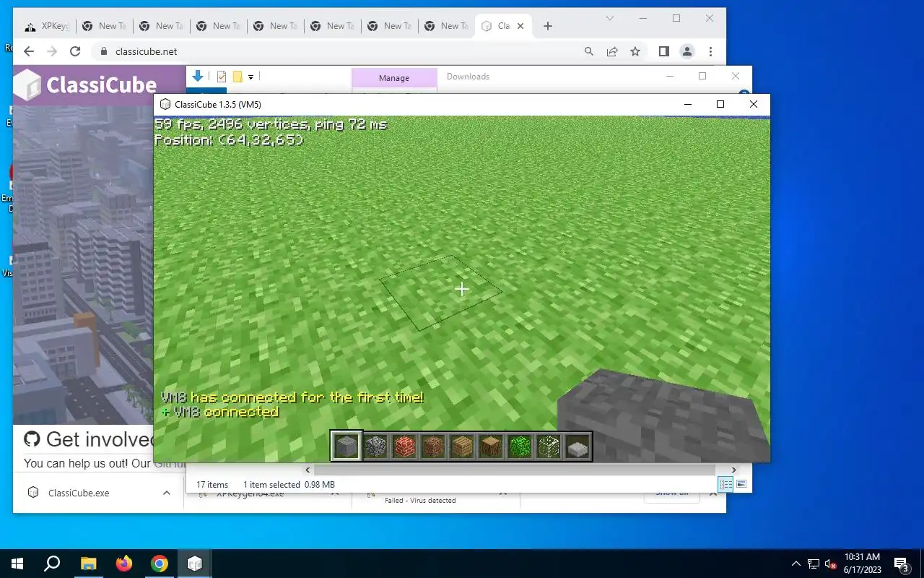Open the Chrome profile avatar menu

click(x=687, y=51)
